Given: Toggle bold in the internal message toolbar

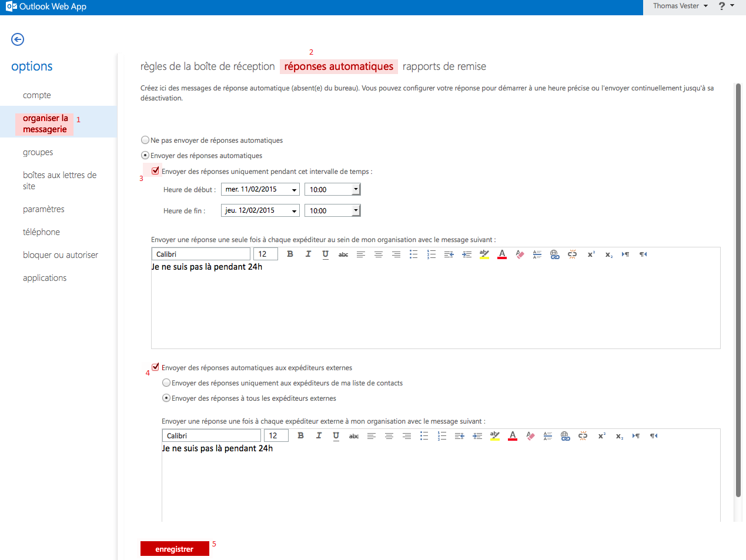Looking at the screenshot, I should point(290,254).
